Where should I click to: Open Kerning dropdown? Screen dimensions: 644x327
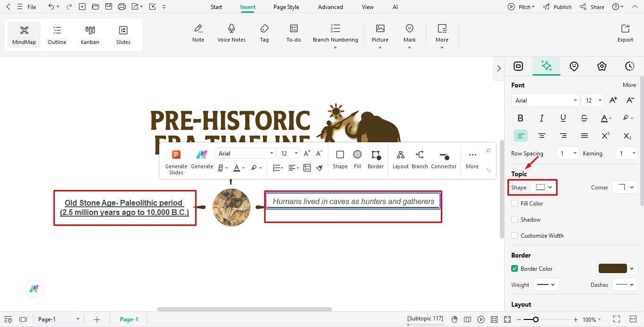pyautogui.click(x=627, y=153)
